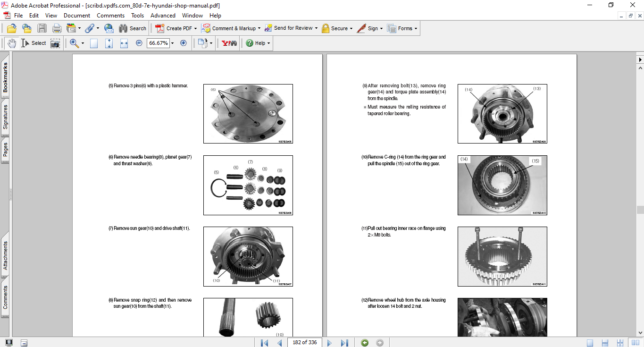Screen dimensions: 644x347
Task: Expand the Comment & Markup dropdown
Action: coord(259,28)
